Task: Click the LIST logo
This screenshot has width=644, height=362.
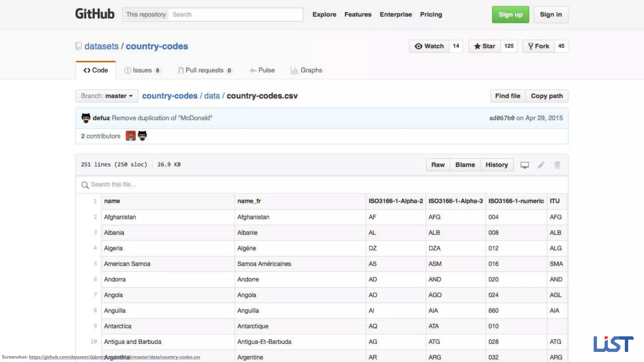Action: (613, 344)
